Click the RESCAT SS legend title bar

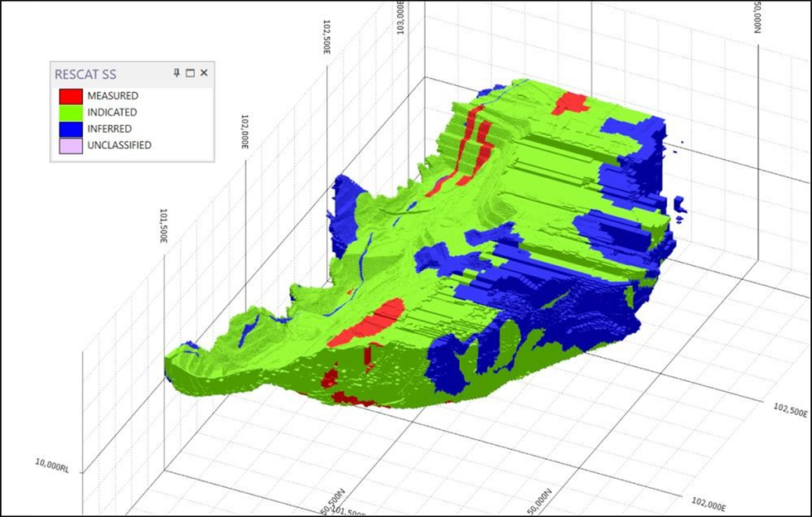pyautogui.click(x=99, y=74)
